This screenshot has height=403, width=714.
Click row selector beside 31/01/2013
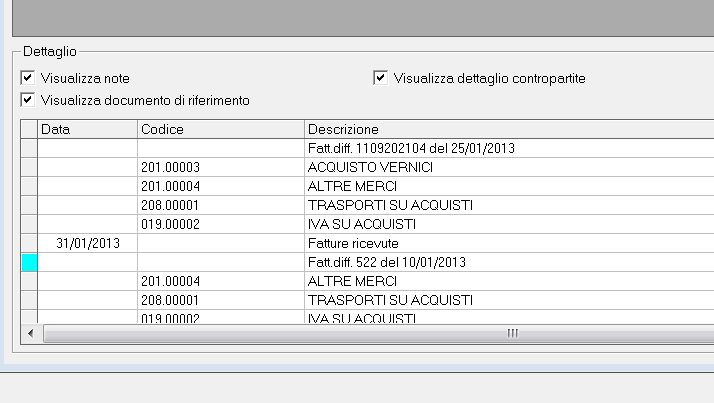(x=29, y=244)
